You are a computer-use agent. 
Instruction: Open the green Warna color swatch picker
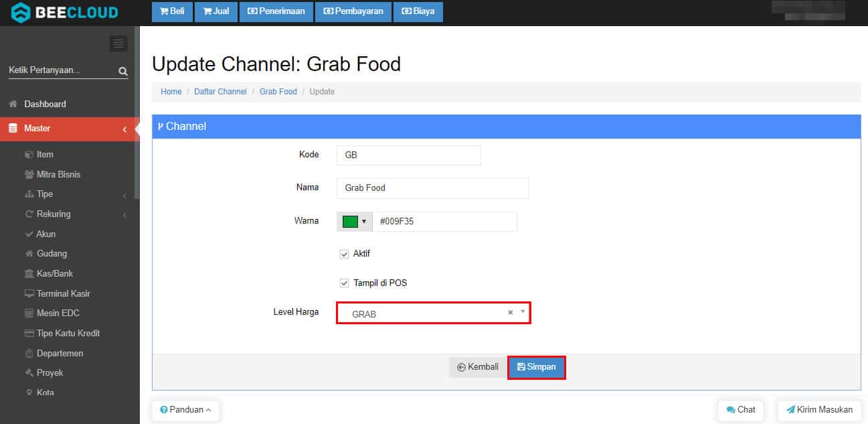pyautogui.click(x=354, y=222)
